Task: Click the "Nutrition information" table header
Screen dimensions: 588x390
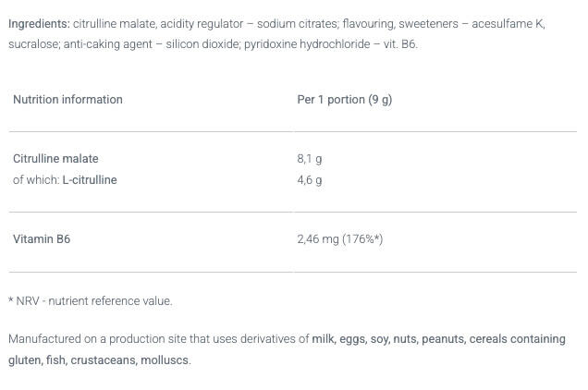Action: [67, 100]
